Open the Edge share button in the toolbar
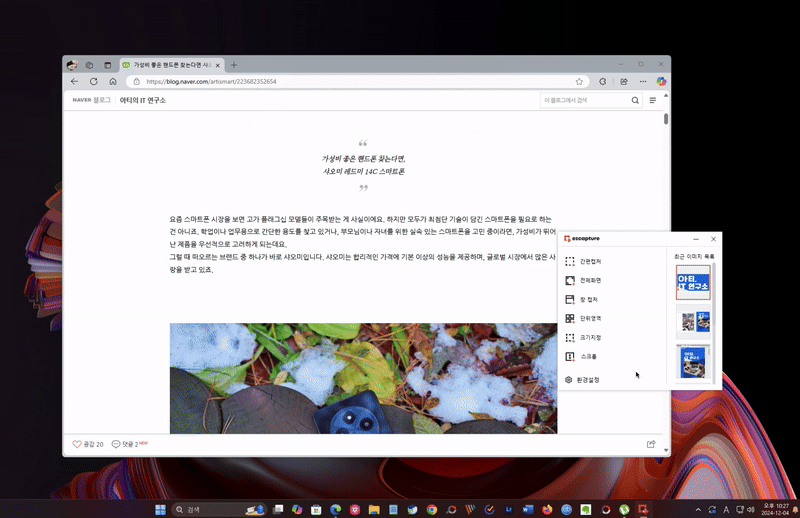This screenshot has width=800, height=518. [x=623, y=82]
